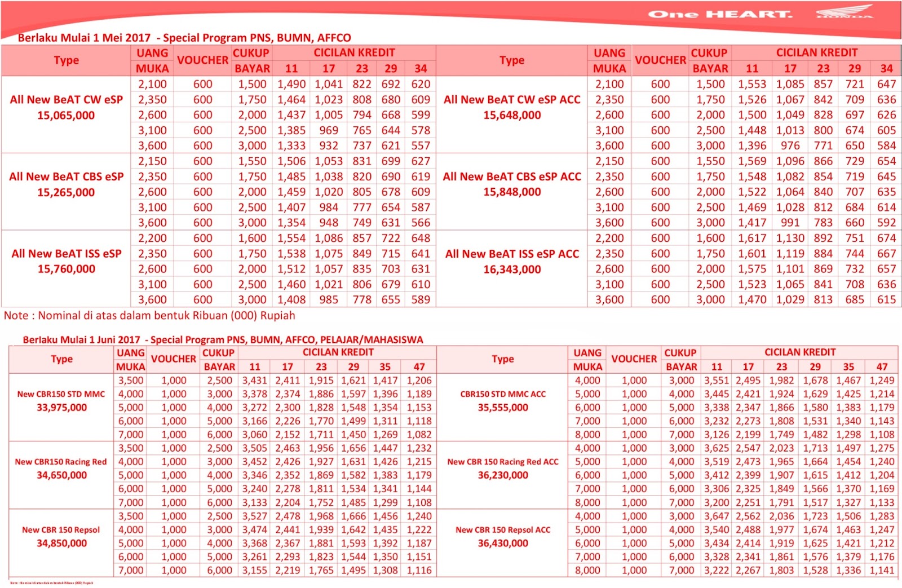
Task: Click the installment value 615
Action: 886,300
